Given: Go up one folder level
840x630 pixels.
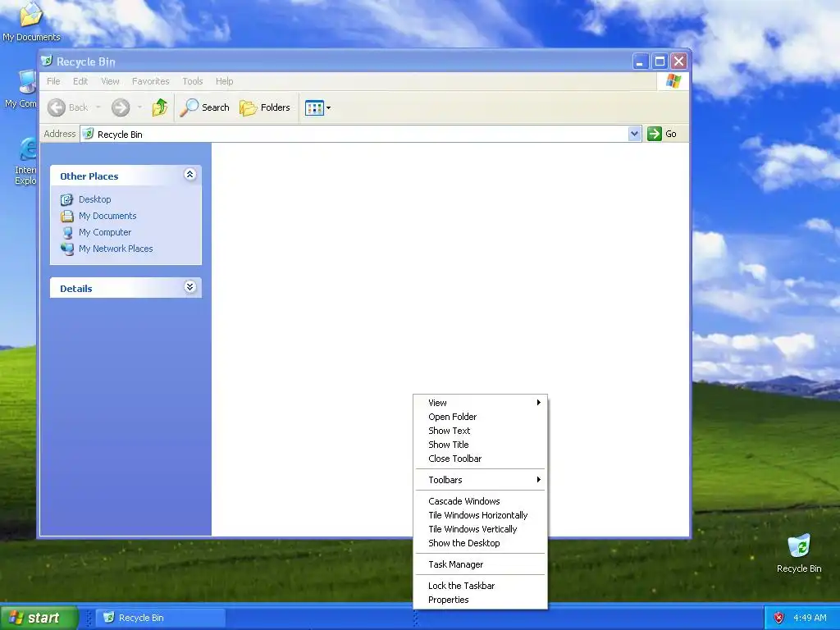Looking at the screenshot, I should (x=160, y=107).
